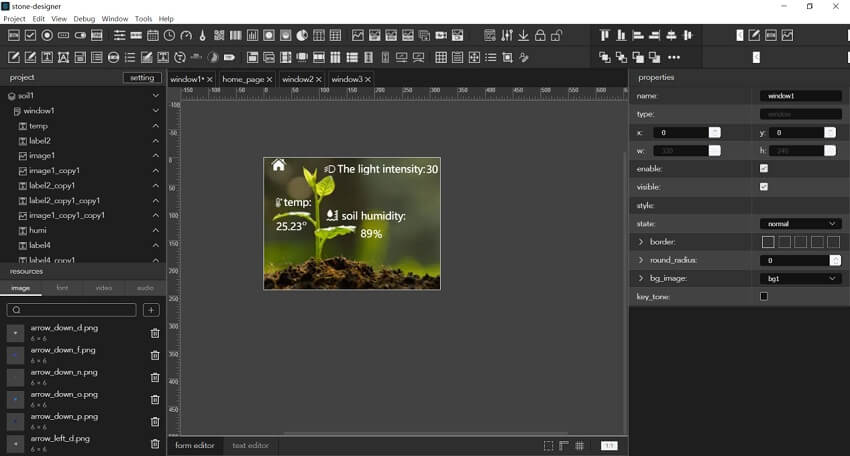Select the second border style swatch
Viewport: 850px width, 456px height.
[784, 242]
